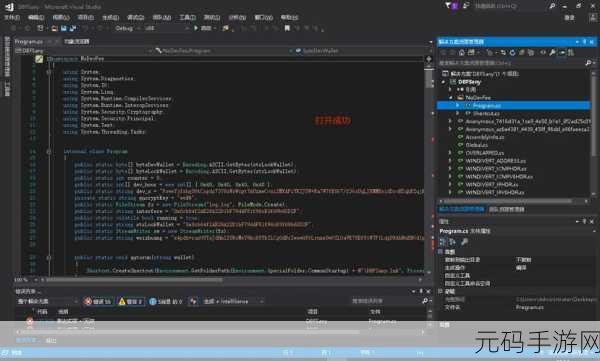The image size is (600, 361).
Task: Click the Undo toolbar icon
Action: pos(86,28)
